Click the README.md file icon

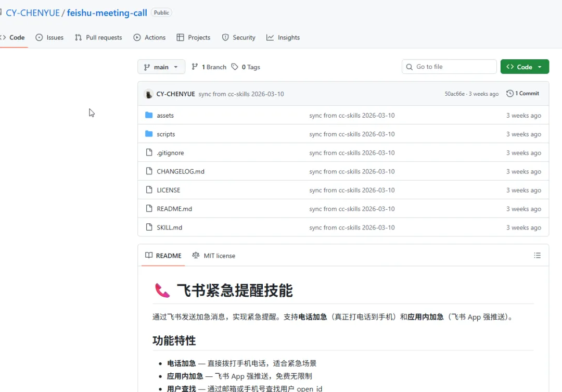click(x=149, y=208)
